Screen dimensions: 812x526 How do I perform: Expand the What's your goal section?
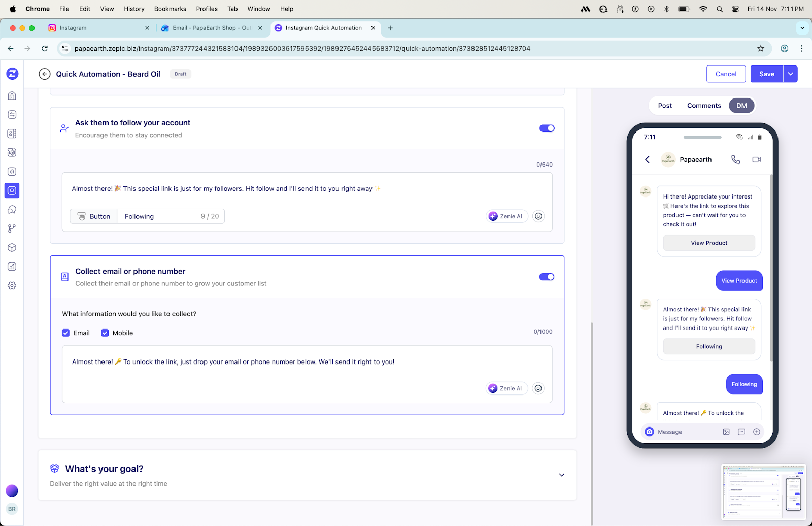click(561, 475)
